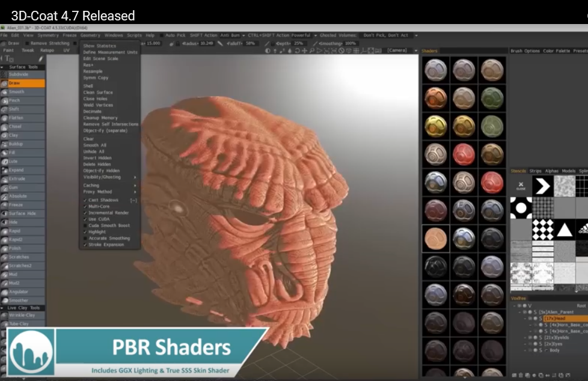
Task: Expand the Visibility/Ghosting submenu
Action: pos(109,177)
